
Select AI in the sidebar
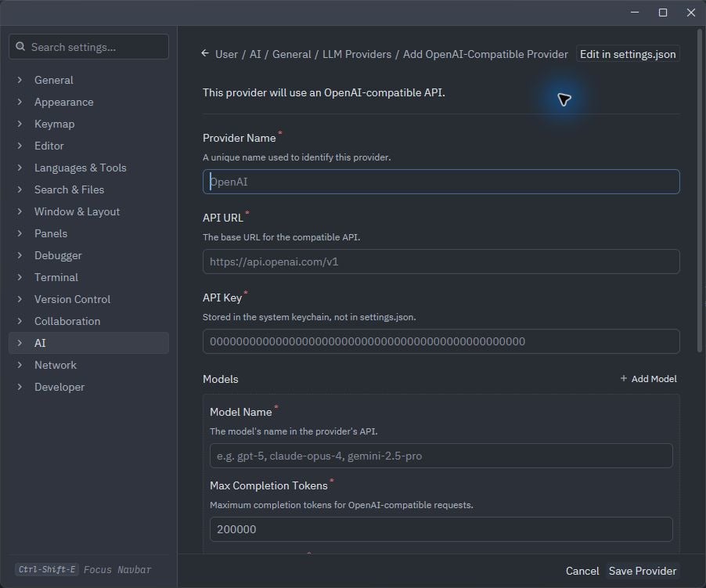[x=88, y=343]
